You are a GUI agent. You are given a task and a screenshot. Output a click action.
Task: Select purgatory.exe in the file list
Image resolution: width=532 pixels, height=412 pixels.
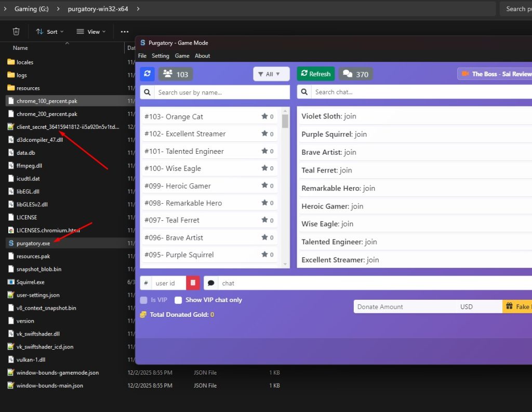click(x=33, y=243)
